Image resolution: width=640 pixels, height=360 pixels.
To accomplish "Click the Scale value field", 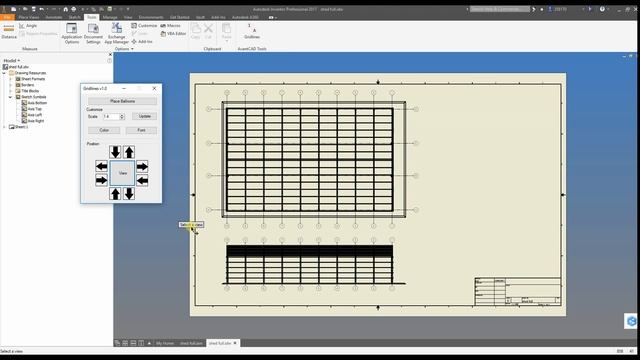I will pyautogui.click(x=111, y=117).
